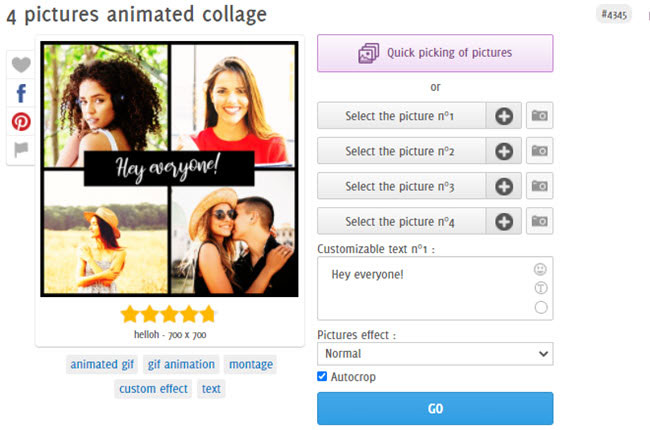Click the heart favorite icon
The height and width of the screenshot is (430, 650).
21,65
